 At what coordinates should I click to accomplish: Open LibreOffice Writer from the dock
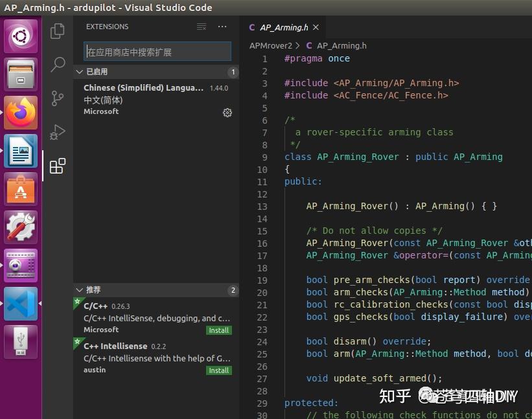(21, 151)
